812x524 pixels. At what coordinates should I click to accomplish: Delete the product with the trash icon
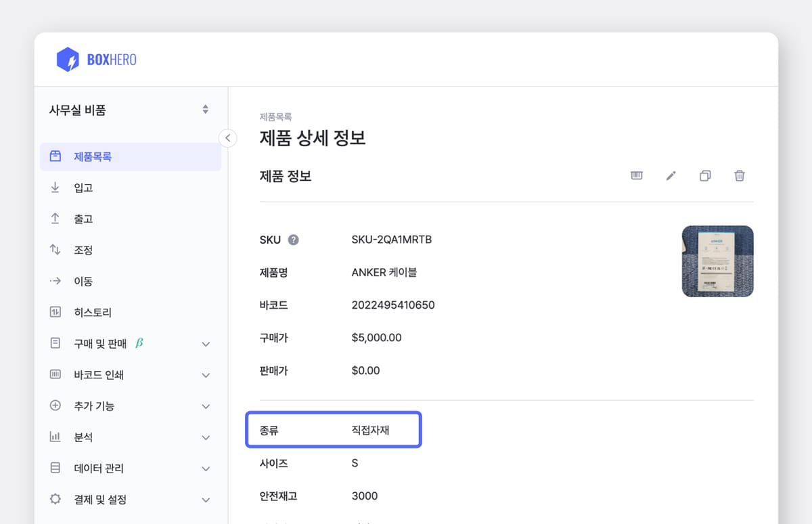[x=739, y=175]
